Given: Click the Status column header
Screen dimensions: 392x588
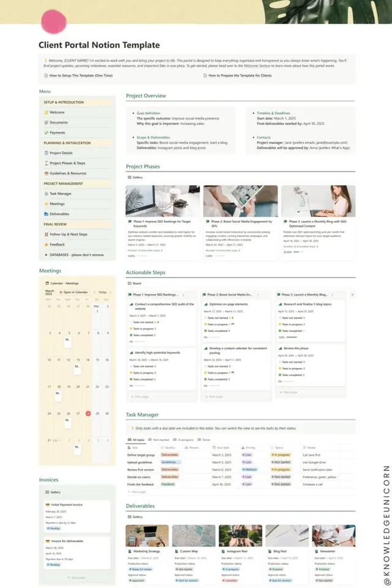Looking at the screenshot, I should click(277, 447).
